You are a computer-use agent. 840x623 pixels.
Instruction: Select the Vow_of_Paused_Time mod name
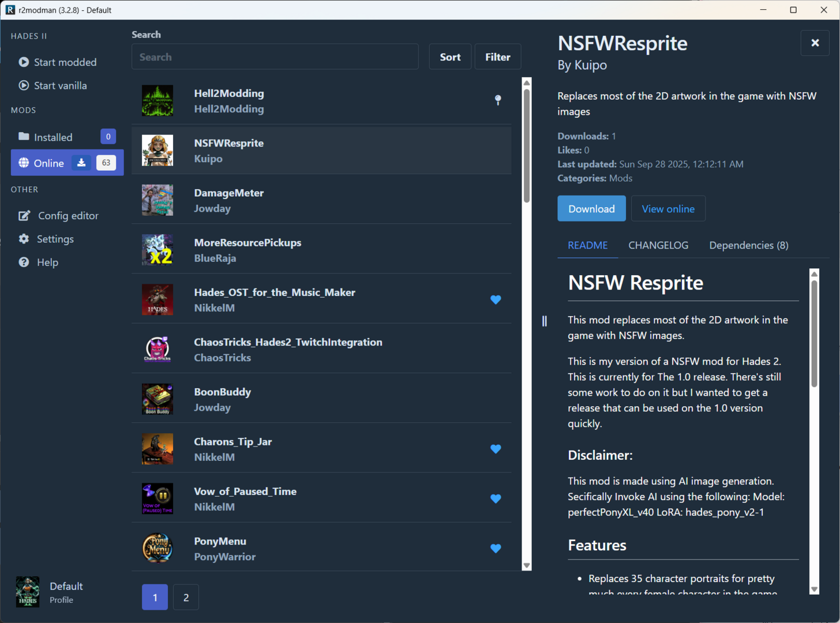point(245,491)
